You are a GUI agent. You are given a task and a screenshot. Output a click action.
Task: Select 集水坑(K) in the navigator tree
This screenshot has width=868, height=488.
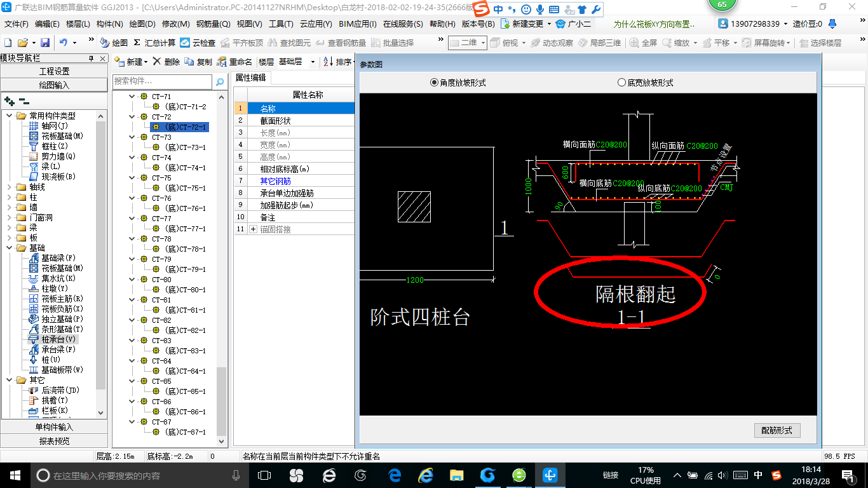pyautogui.click(x=52, y=278)
